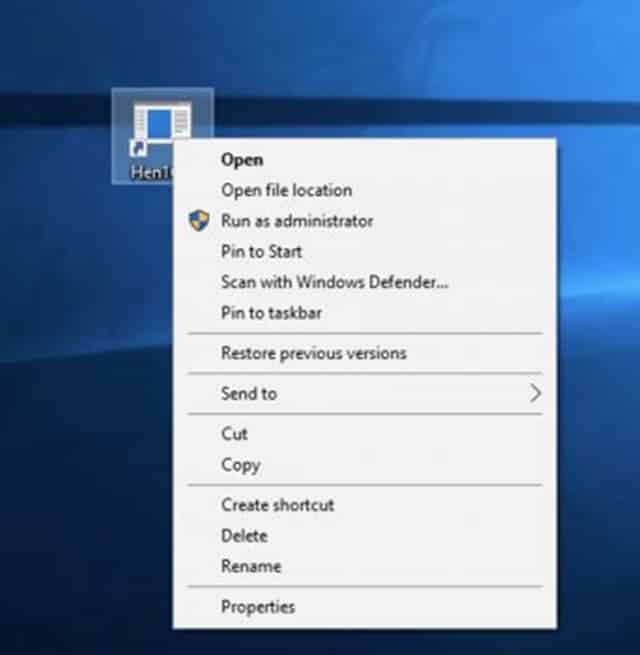This screenshot has height=655, width=640.
Task: Expand the Send to submenu arrow
Action: tap(535, 394)
